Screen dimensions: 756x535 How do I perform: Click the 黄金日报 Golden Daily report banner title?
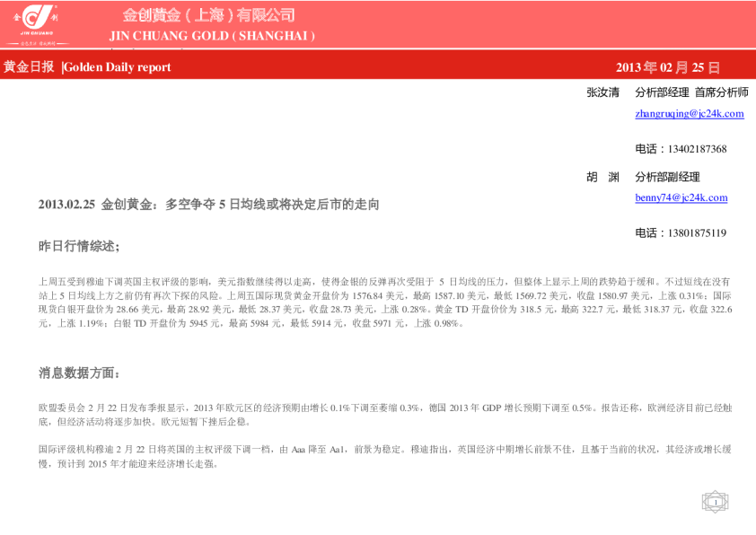86,67
